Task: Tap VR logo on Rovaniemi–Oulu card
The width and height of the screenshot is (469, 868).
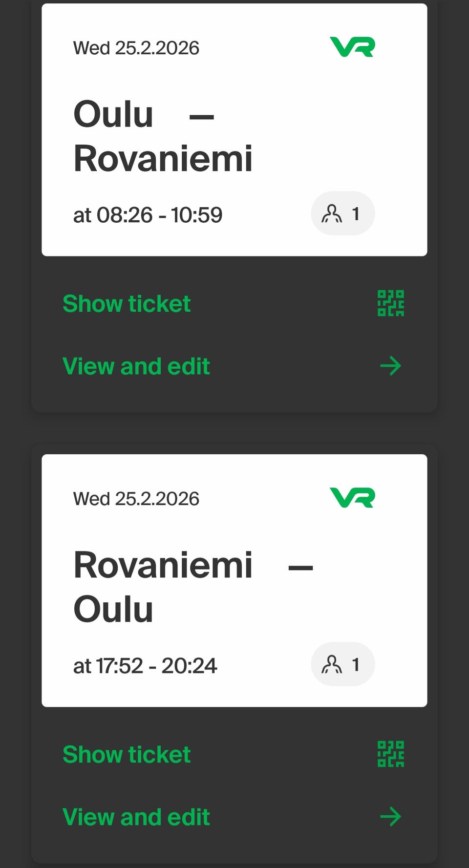Action: tap(352, 498)
